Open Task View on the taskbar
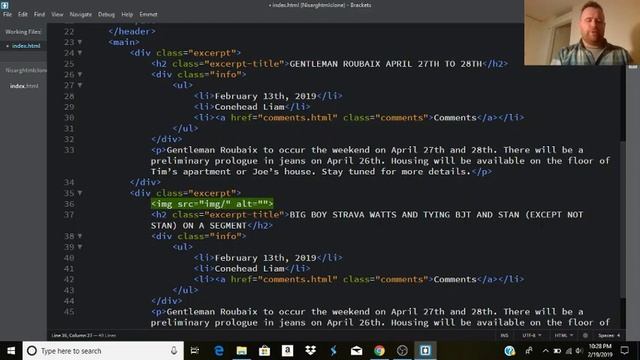The image size is (640, 360). 195,351
